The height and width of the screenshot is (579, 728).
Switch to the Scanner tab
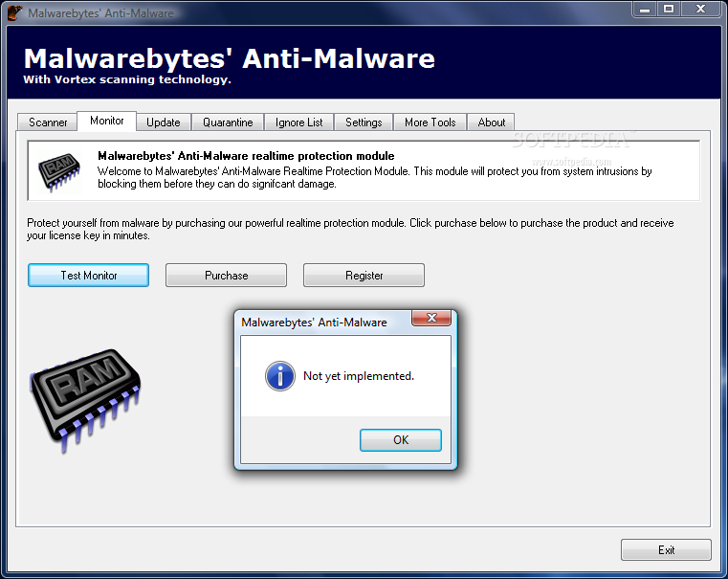click(48, 122)
